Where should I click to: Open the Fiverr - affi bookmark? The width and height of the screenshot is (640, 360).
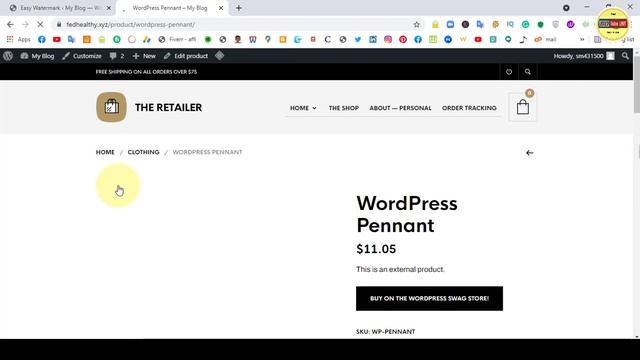coord(177,39)
